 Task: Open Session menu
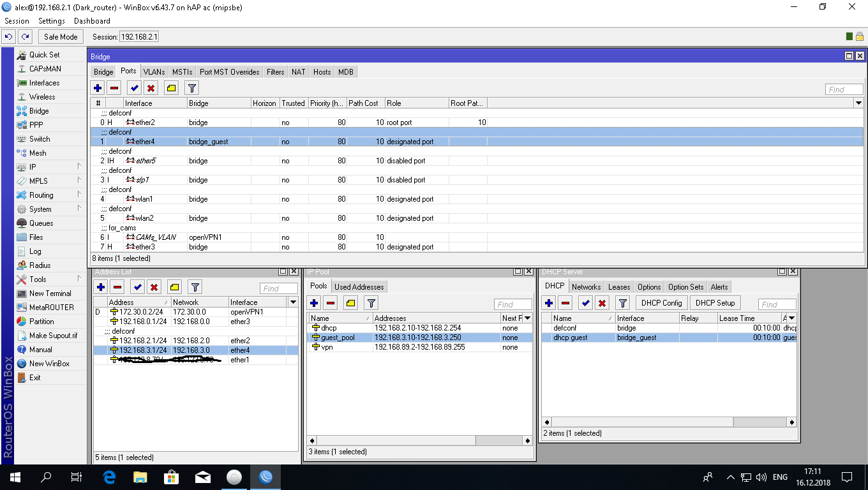(17, 21)
